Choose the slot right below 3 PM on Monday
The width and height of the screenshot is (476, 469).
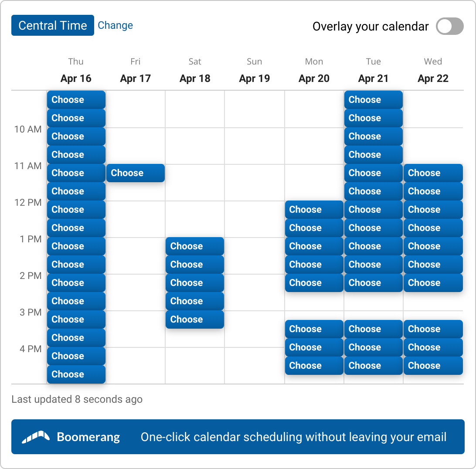pos(314,329)
